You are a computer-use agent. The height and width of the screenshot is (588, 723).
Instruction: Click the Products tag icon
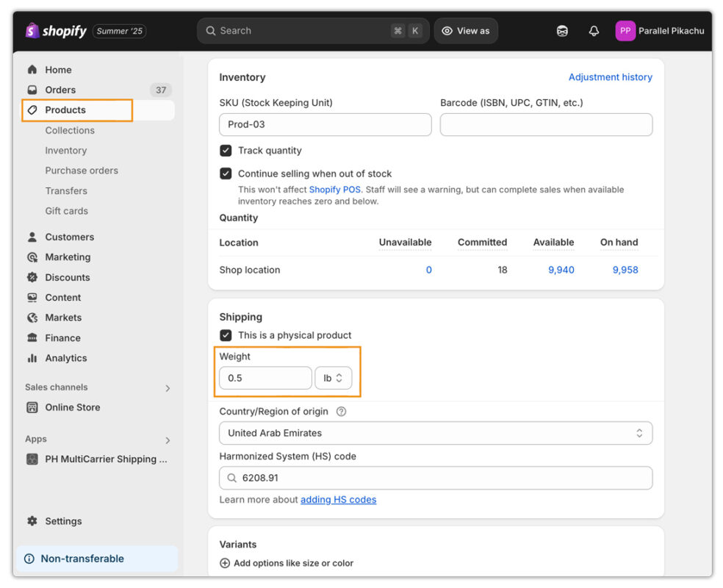pyautogui.click(x=32, y=110)
